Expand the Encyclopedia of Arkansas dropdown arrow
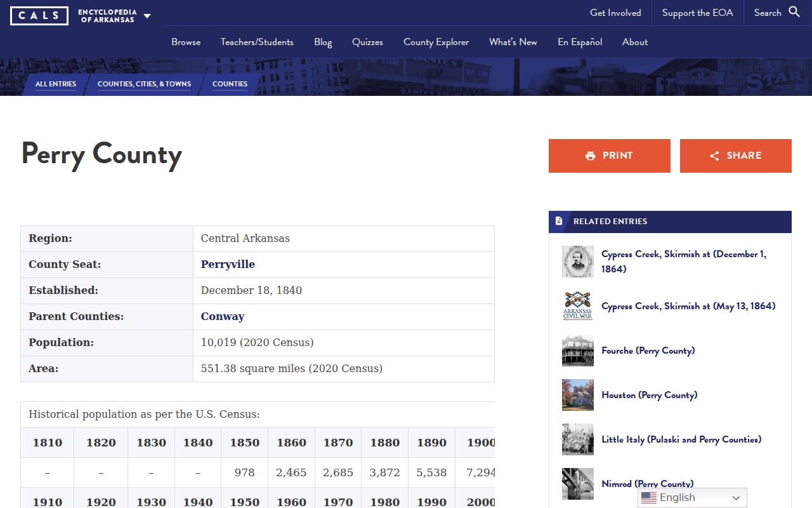812x508 pixels. click(x=147, y=16)
